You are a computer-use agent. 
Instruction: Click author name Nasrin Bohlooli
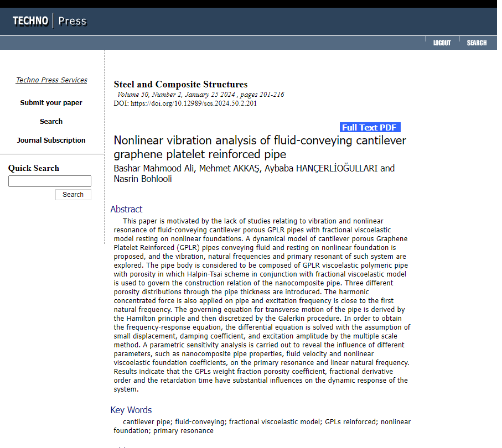click(143, 179)
